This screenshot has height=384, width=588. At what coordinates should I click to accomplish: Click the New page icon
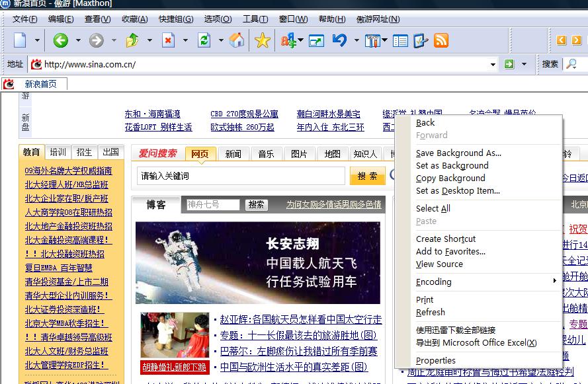(20, 41)
